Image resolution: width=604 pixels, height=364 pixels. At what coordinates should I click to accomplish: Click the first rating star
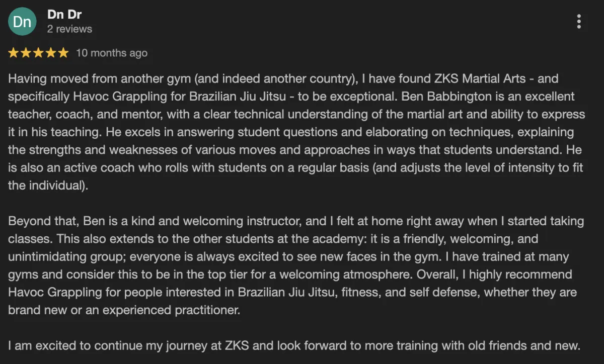click(14, 53)
